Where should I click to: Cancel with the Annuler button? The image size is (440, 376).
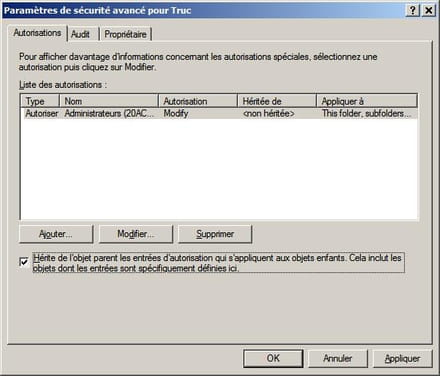338,358
